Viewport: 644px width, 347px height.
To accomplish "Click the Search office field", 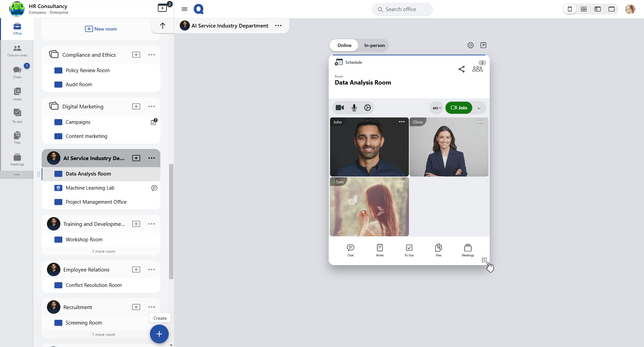I will (x=402, y=9).
